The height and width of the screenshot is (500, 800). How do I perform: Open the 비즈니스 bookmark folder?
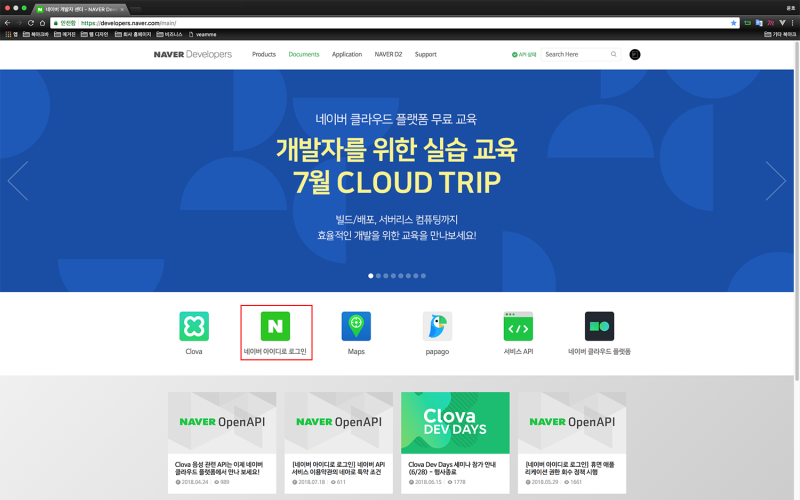(x=169, y=34)
